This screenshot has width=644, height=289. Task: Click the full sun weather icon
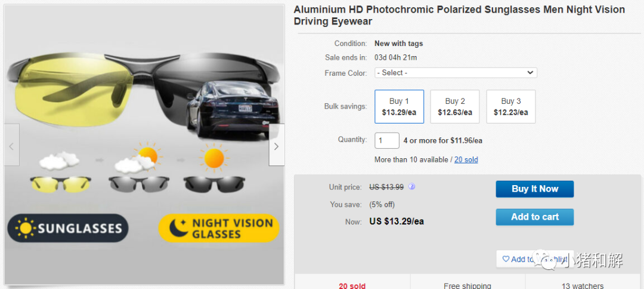click(x=213, y=158)
